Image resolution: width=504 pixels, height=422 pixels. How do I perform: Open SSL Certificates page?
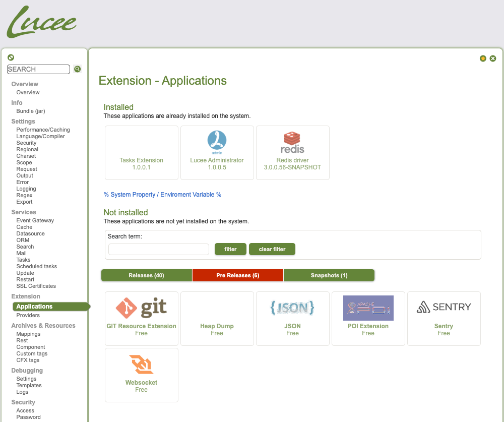36,286
